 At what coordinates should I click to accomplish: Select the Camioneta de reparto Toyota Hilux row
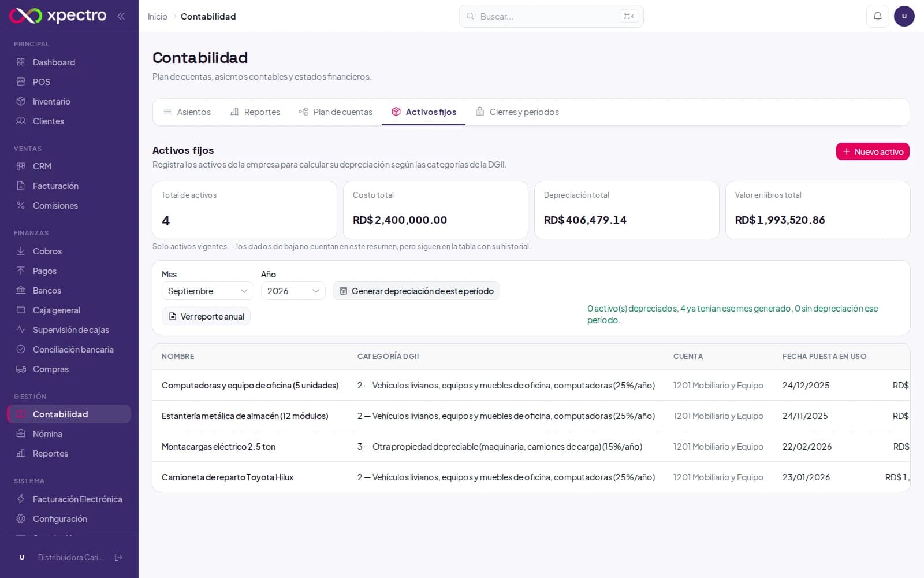point(531,477)
